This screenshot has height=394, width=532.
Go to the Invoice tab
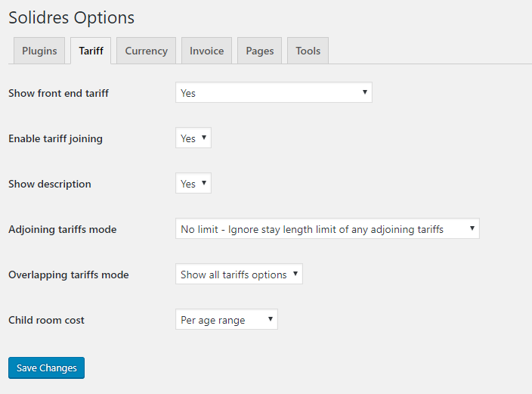pyautogui.click(x=206, y=51)
